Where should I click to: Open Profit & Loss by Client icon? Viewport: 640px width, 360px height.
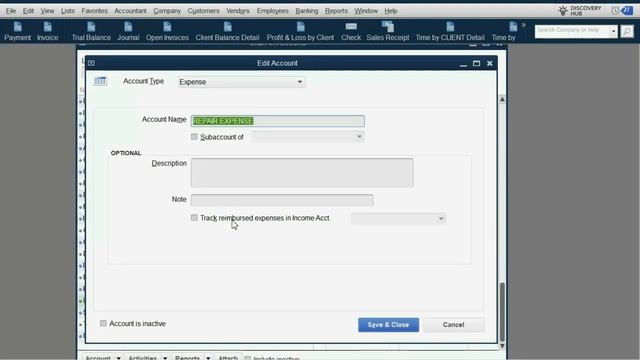(300, 31)
